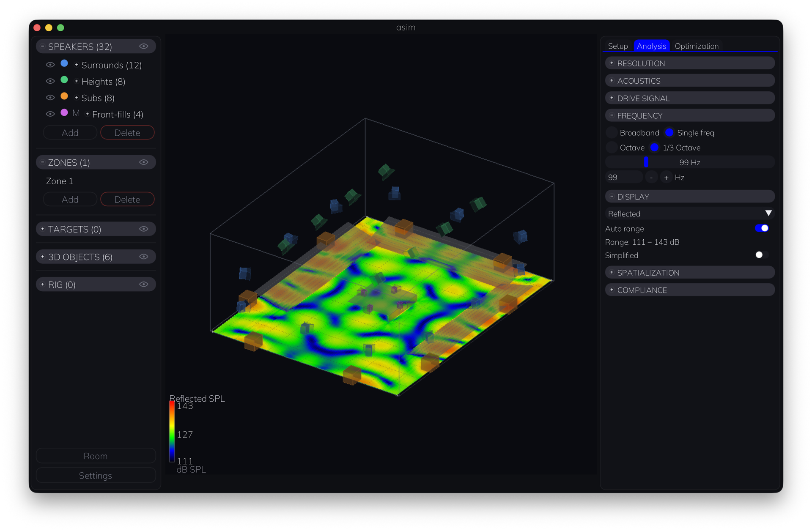
Task: Hide the Subs speaker group
Action: point(50,98)
